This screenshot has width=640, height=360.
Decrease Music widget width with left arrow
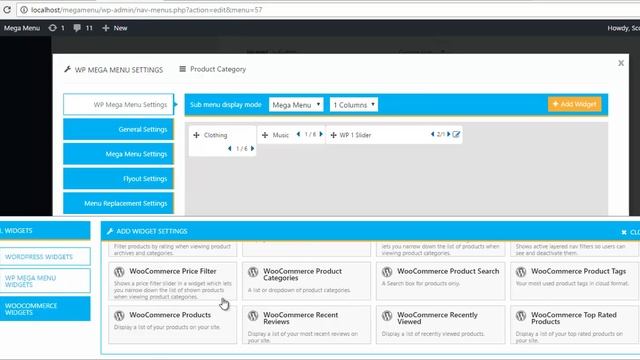coord(298,134)
